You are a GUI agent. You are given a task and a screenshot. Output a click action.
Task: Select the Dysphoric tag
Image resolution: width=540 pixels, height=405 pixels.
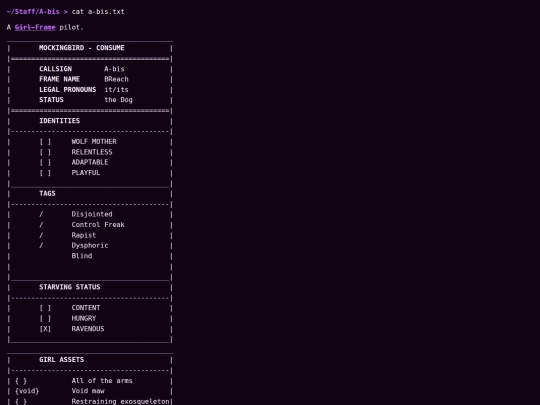pyautogui.click(x=90, y=246)
